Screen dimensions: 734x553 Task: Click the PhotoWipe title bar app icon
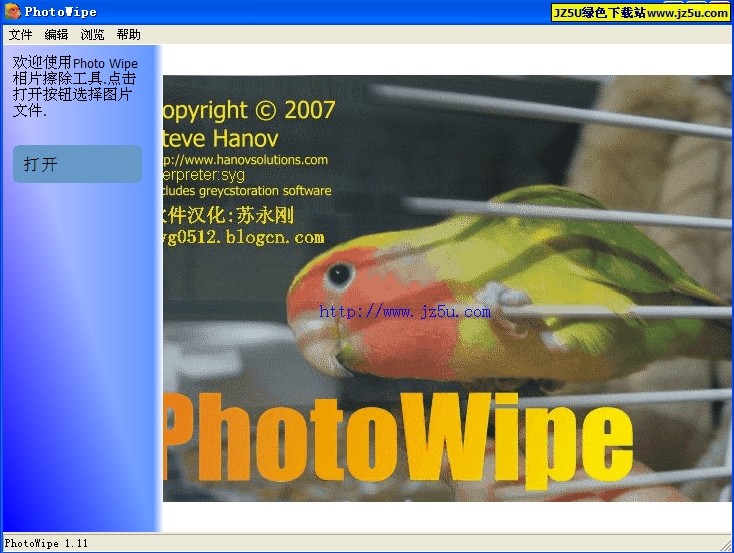click(x=13, y=11)
